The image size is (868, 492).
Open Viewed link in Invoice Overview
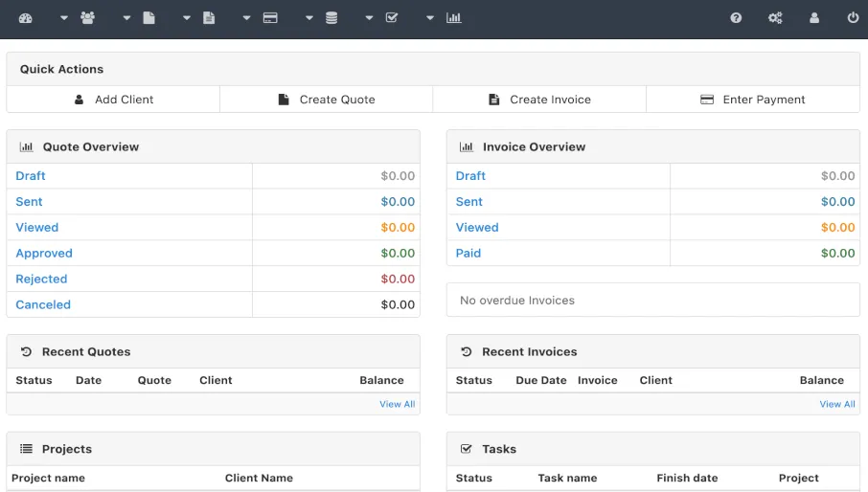(x=477, y=227)
